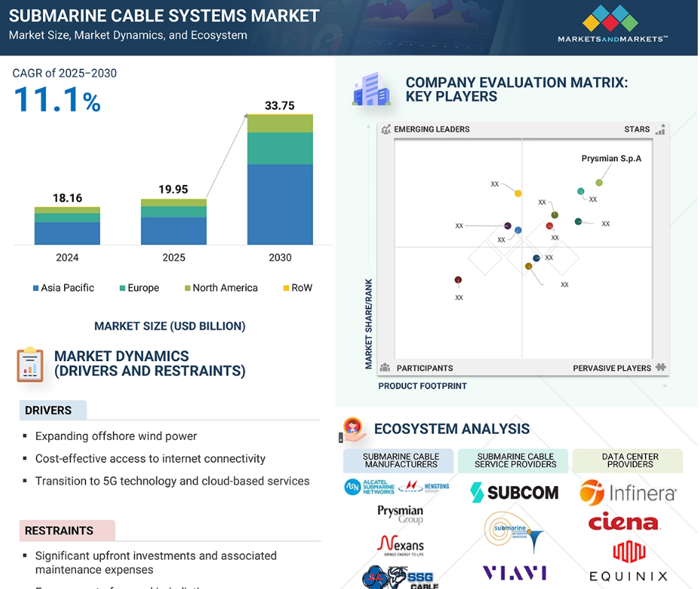Click the 'Ecosystem Analysis' heading
This screenshot has width=700, height=589.
(x=452, y=429)
